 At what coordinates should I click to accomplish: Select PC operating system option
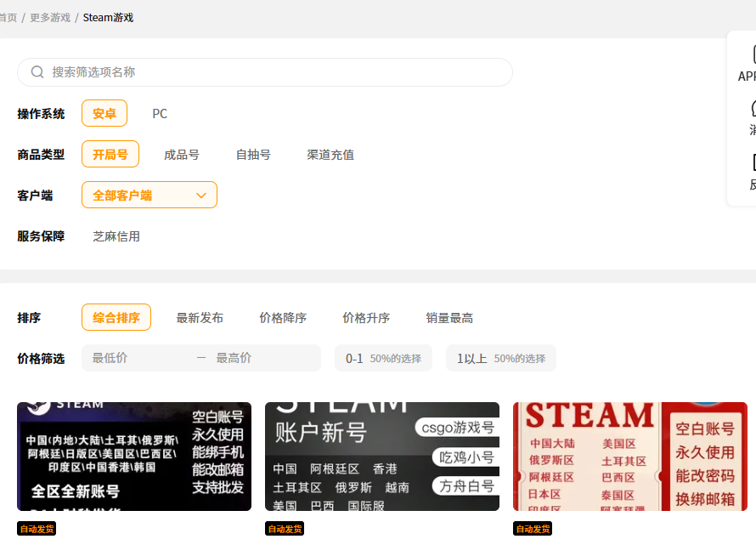[160, 113]
